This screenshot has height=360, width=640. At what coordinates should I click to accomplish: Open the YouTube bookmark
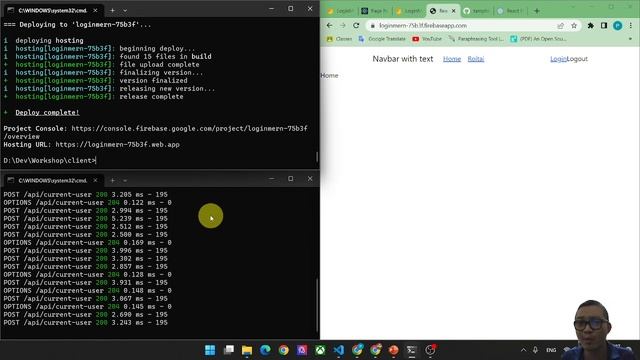click(427, 39)
